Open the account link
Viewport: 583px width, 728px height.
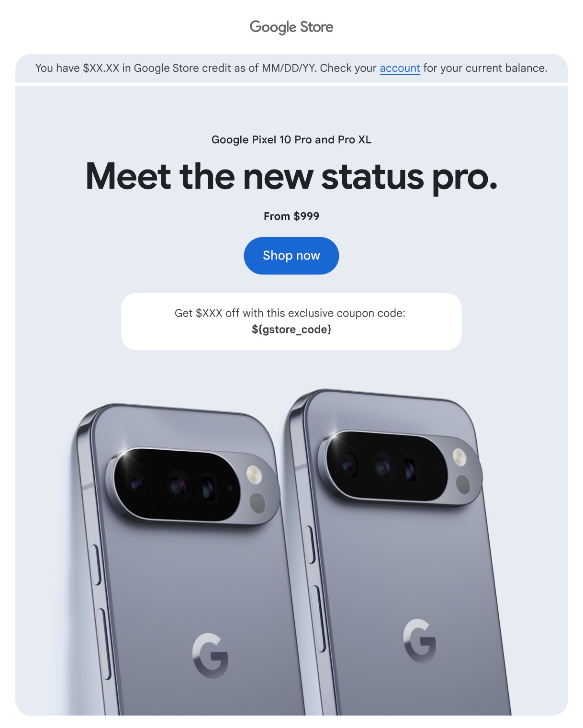click(x=400, y=68)
